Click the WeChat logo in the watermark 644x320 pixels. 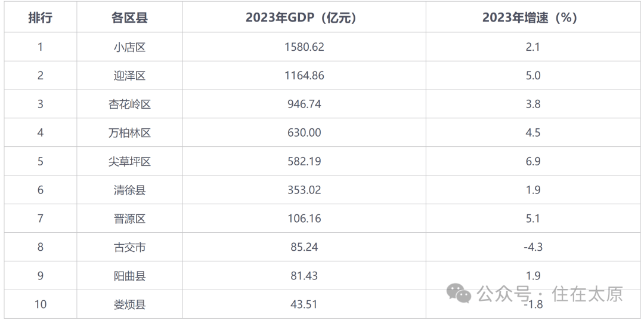click(x=459, y=293)
